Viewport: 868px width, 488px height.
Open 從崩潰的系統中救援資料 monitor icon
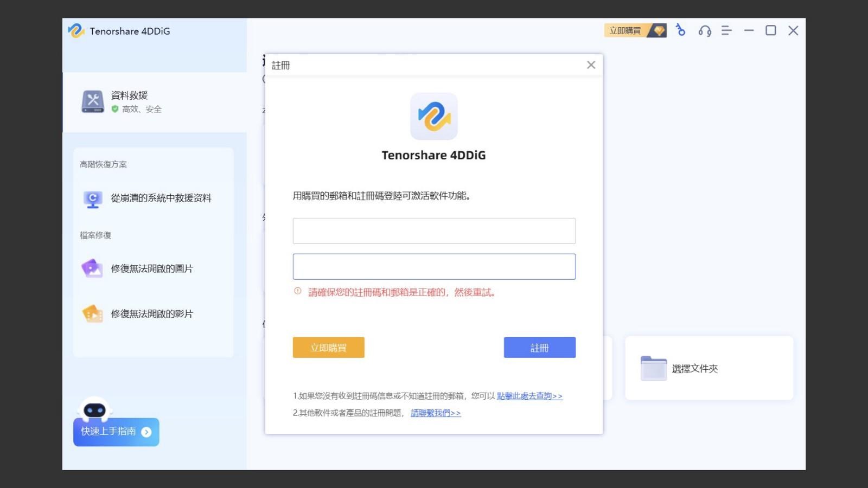click(92, 198)
